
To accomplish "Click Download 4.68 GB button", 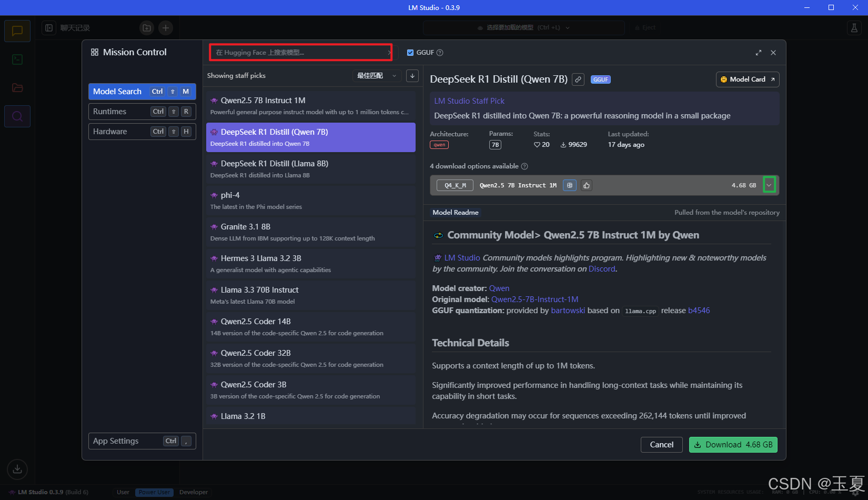I will pyautogui.click(x=733, y=445).
